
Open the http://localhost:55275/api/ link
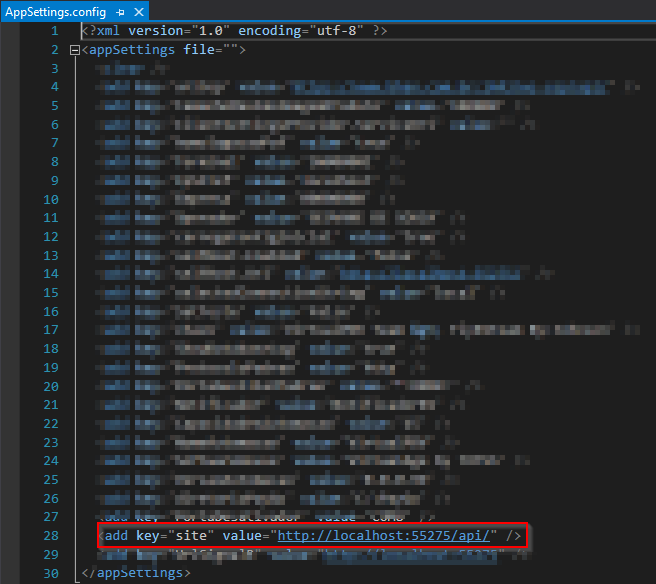pyautogui.click(x=383, y=535)
